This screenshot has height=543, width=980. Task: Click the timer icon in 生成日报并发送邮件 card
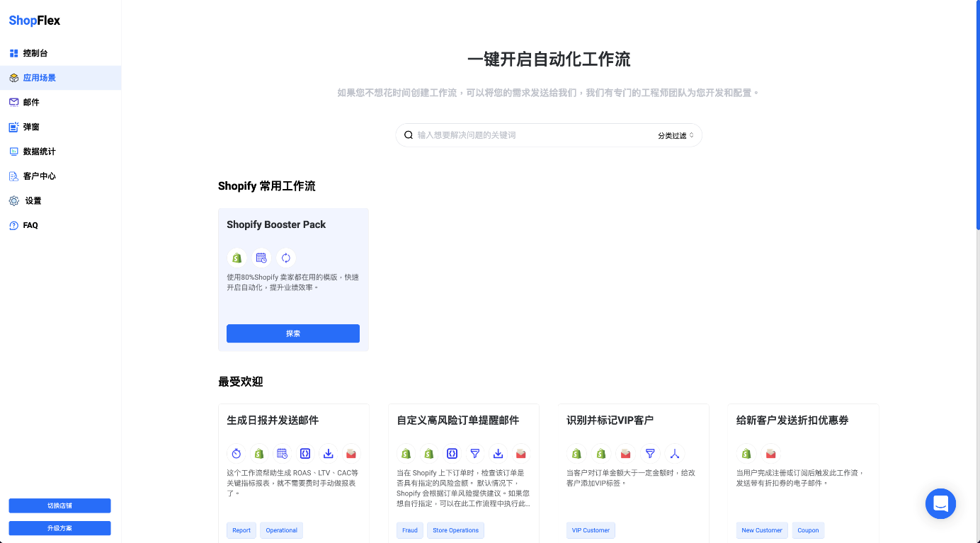(237, 453)
